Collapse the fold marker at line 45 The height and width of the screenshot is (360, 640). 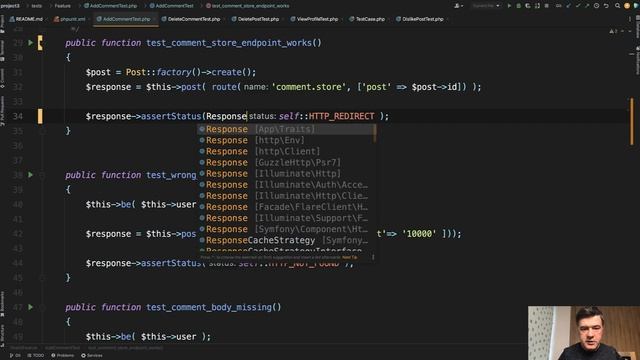[42, 278]
